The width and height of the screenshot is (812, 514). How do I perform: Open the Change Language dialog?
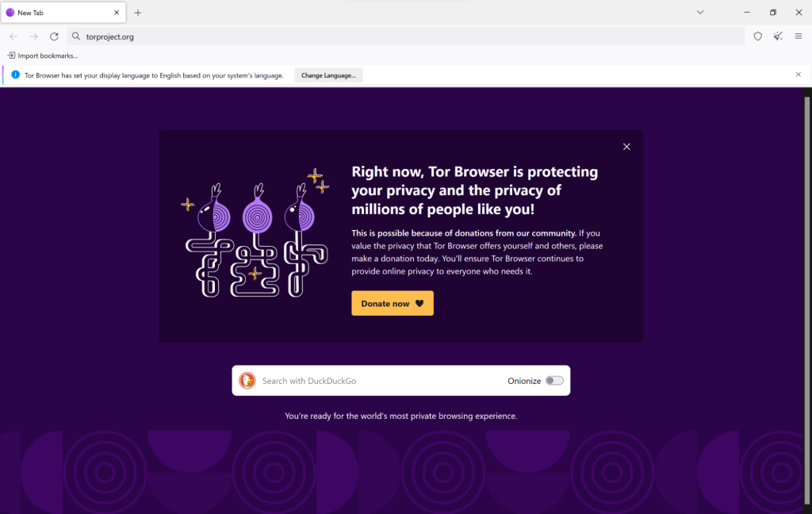click(328, 74)
